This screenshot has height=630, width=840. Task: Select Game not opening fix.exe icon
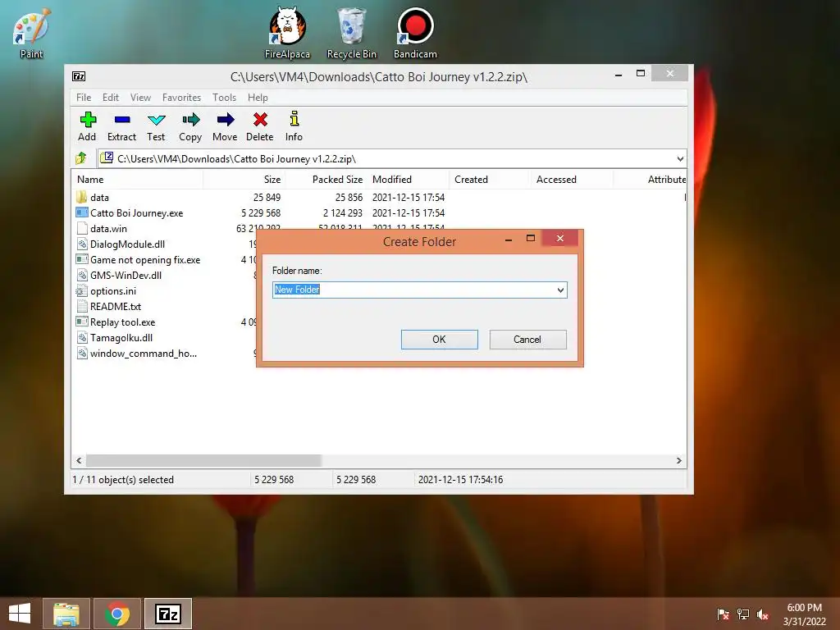82,259
